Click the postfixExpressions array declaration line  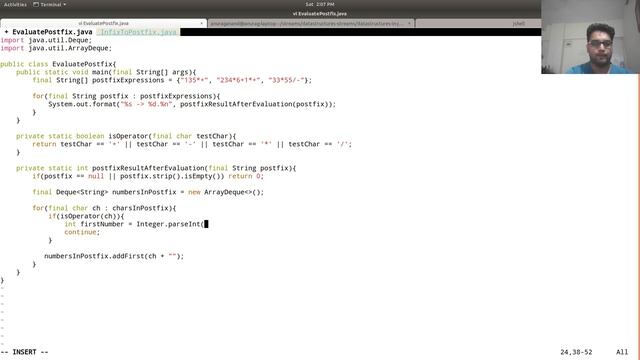click(172, 80)
